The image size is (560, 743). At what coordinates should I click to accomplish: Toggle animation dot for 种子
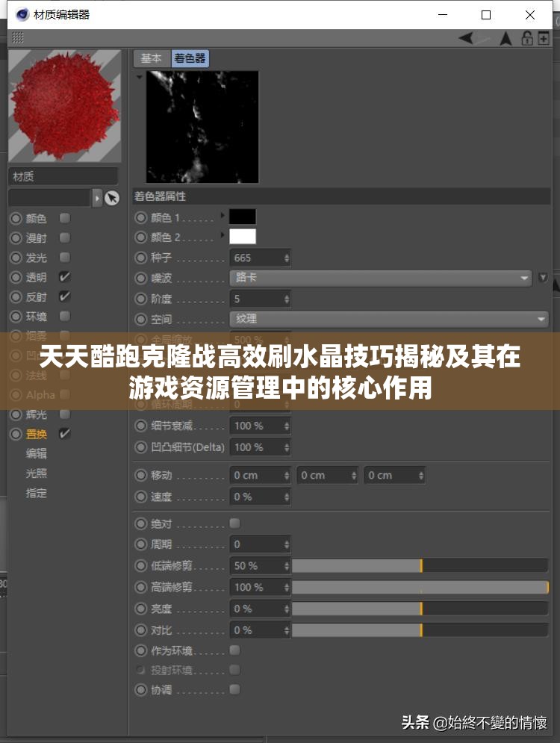tap(140, 258)
